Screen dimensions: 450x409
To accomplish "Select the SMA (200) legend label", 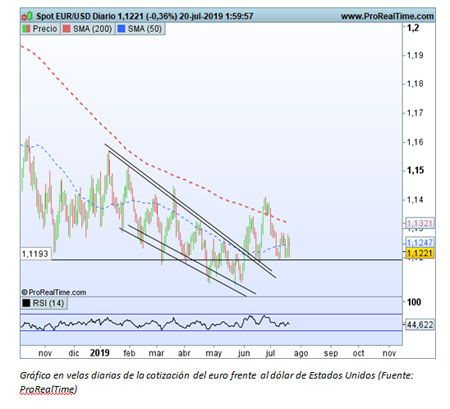I will click(92, 29).
